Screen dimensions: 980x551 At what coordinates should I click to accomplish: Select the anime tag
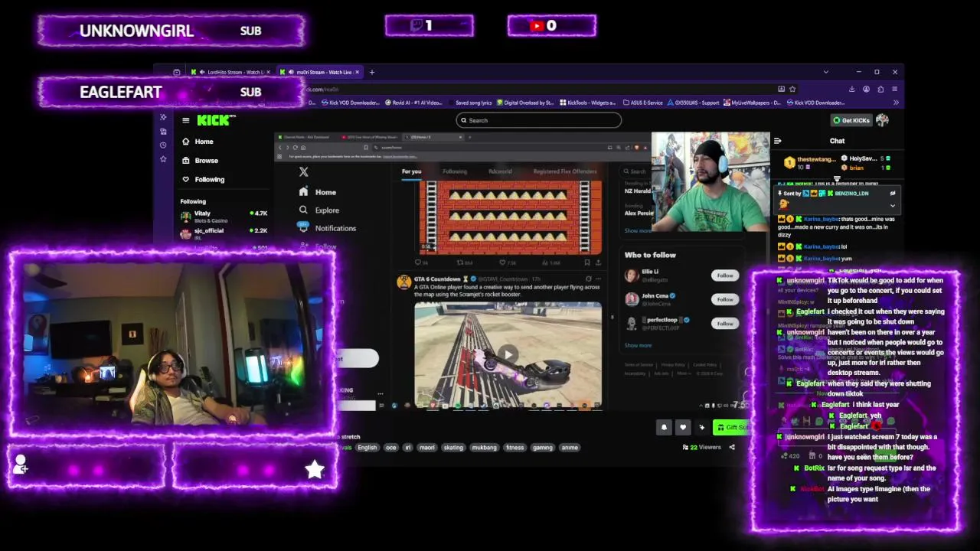570,448
